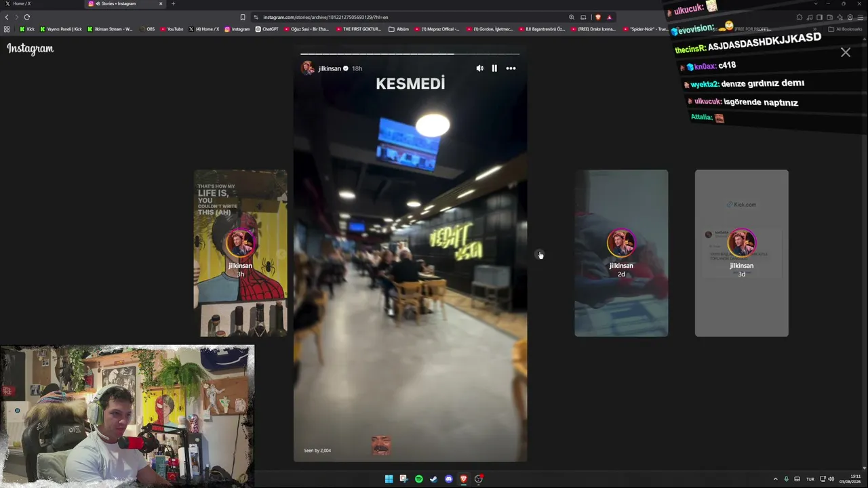Open the YouTube bookmark
Image resolution: width=868 pixels, height=488 pixels.
172,29
